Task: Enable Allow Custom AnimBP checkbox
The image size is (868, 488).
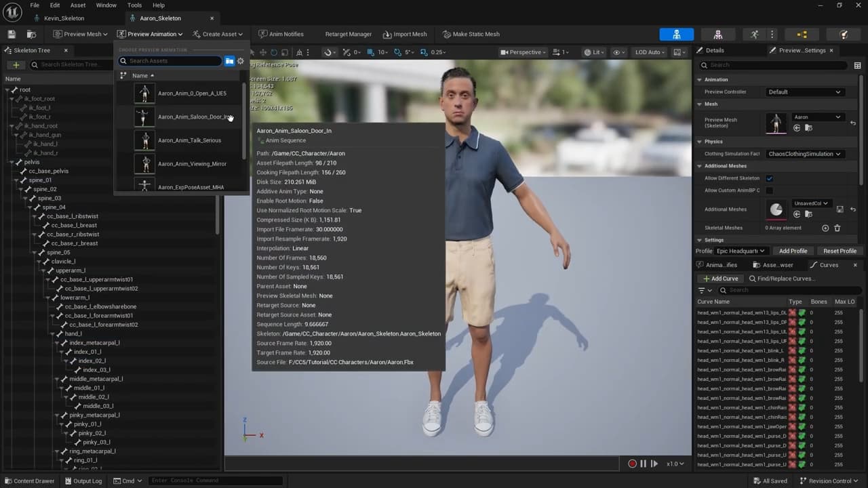Action: click(x=770, y=190)
